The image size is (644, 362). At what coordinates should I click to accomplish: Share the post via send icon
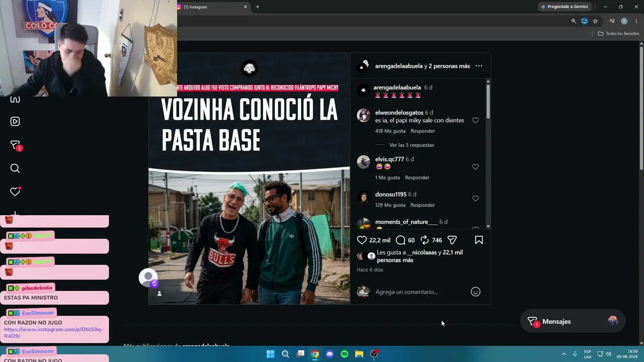click(x=452, y=240)
